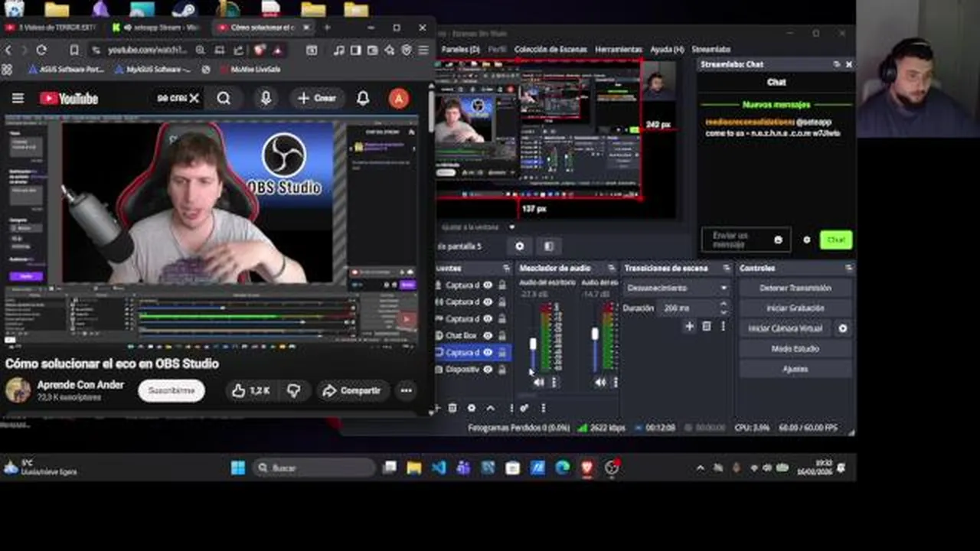Click Suscribirme button
Viewport: 980px width, 551px height.
(171, 390)
